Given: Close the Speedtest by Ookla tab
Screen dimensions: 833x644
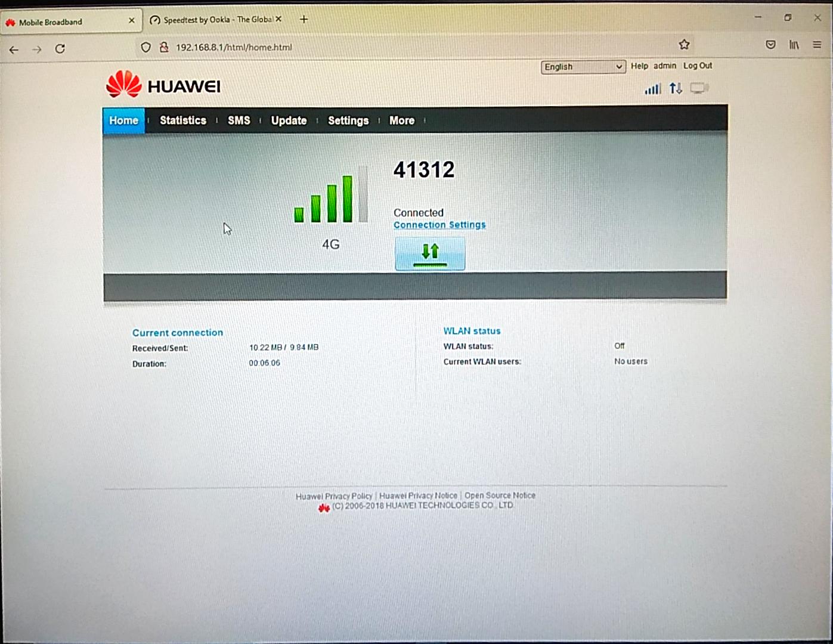Looking at the screenshot, I should pyautogui.click(x=278, y=19).
